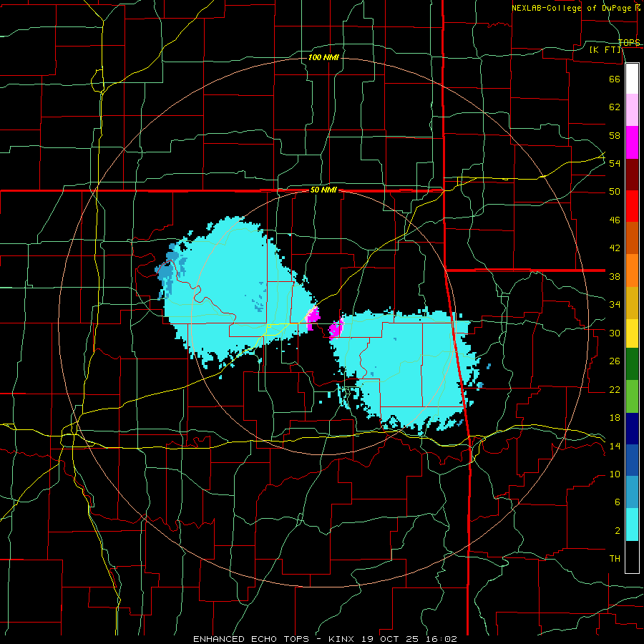644x644 pixels.
Task: Pick the light orange legend swatch
Action: [632, 270]
